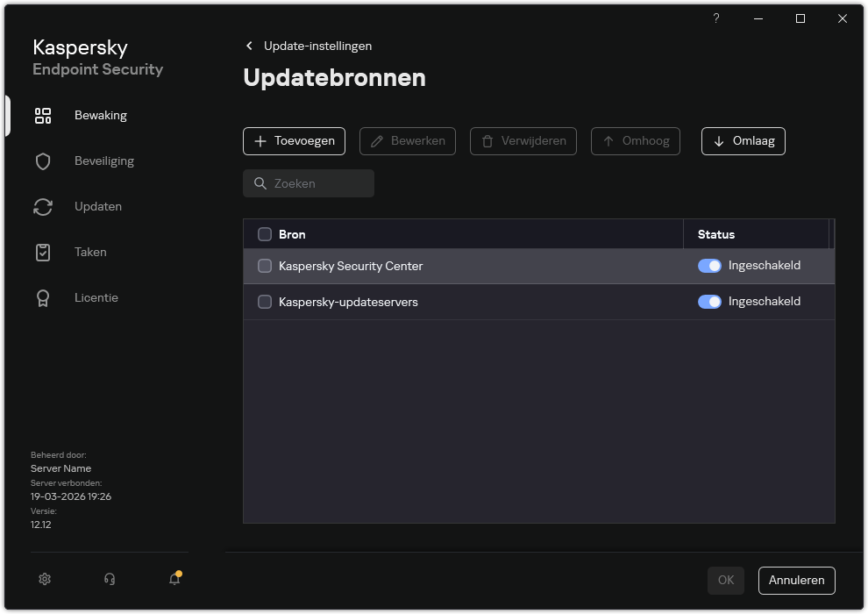Check the Kaspersky-updateservers row checkbox
868x614 pixels.
(x=265, y=301)
